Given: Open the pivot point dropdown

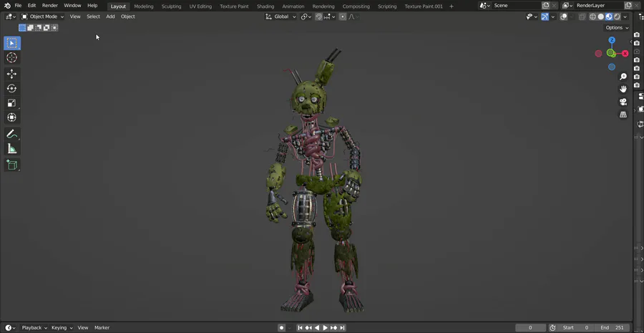Looking at the screenshot, I should point(306,17).
